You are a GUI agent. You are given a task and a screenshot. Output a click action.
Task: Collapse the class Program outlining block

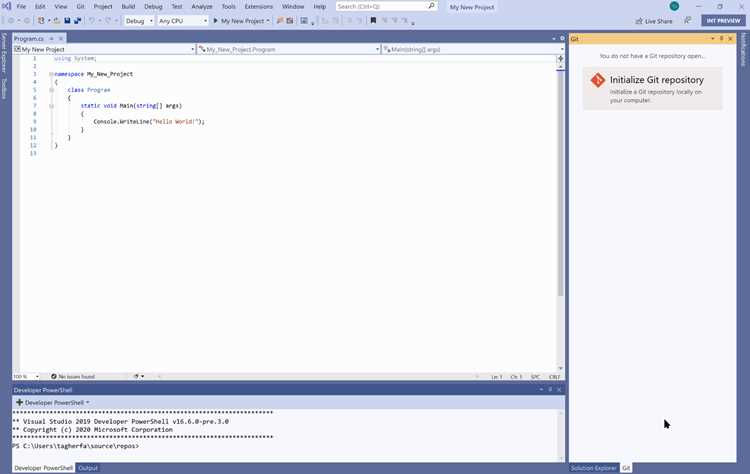[x=51, y=90]
